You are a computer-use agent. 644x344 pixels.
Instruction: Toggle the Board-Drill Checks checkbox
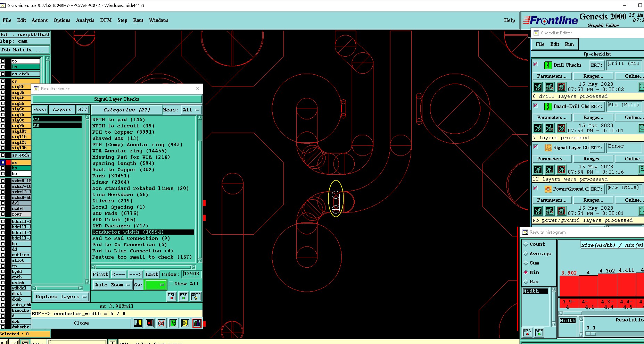[536, 106]
